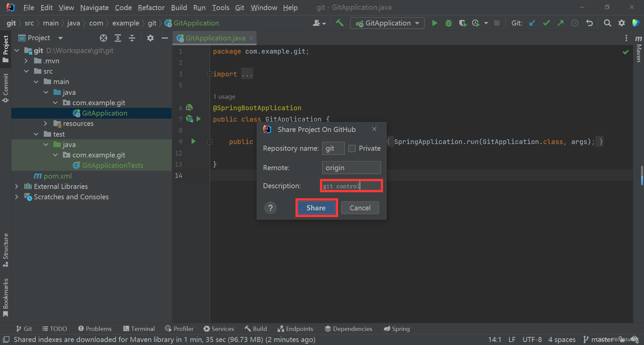This screenshot has height=345, width=644.
Task: Toggle tool window bars button bottom-left
Action: [6, 340]
